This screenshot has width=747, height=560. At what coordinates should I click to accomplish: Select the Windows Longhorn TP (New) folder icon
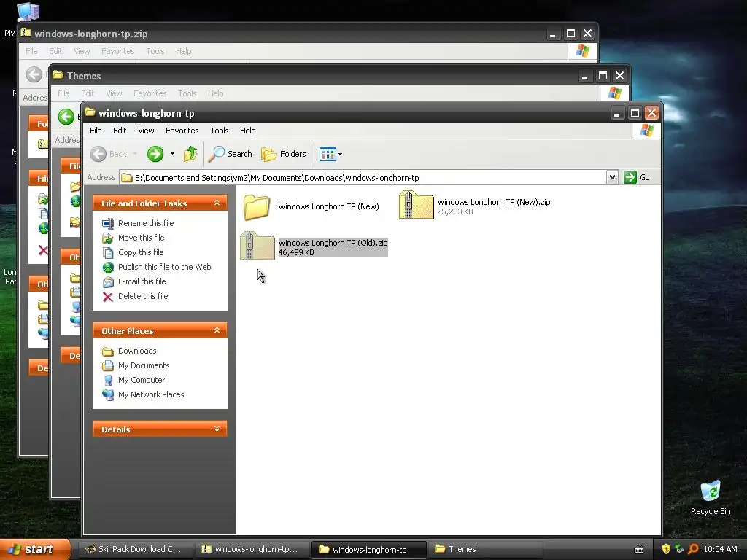click(x=257, y=207)
